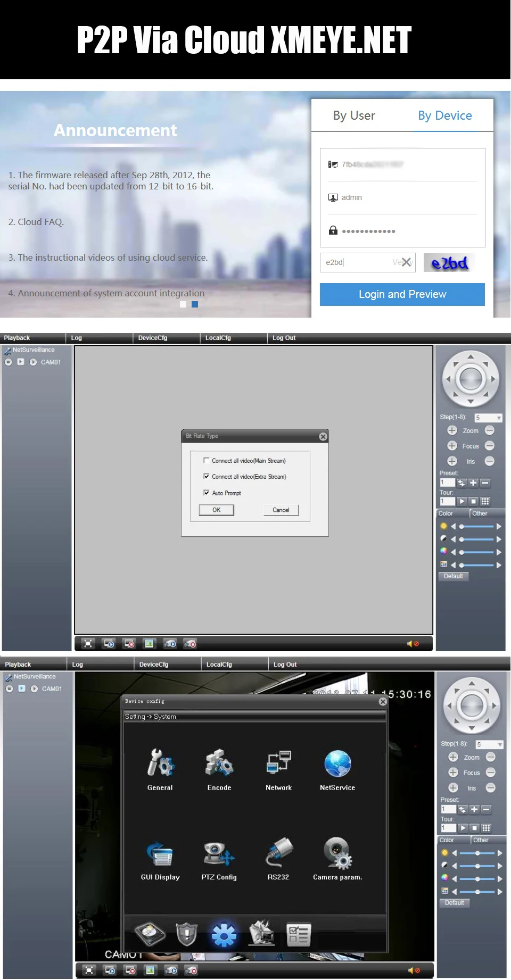Viewport: 511px width, 980px height.
Task: Open the GUI Display icon
Action: tap(160, 853)
